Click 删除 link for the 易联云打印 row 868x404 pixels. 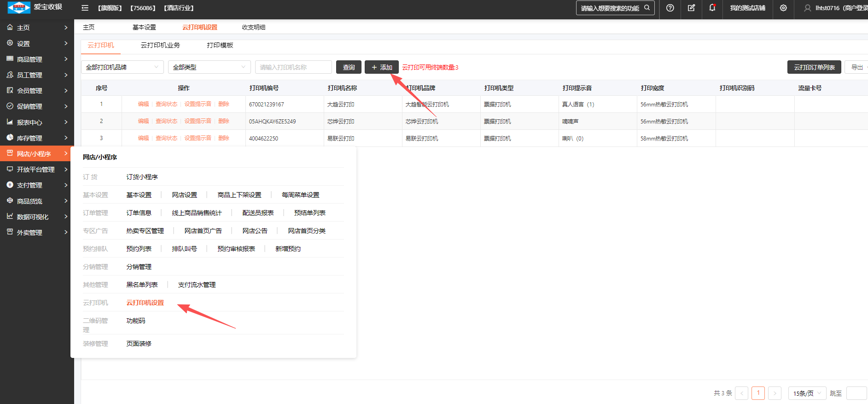[x=224, y=138]
